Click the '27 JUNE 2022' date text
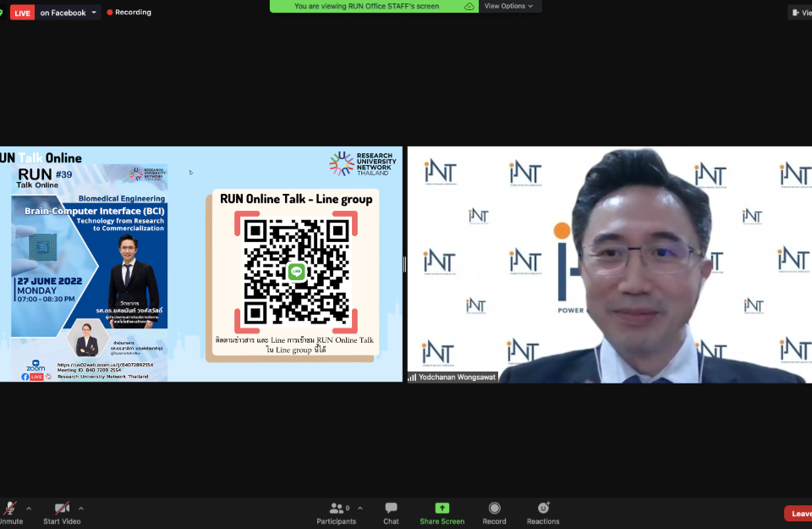Image resolution: width=812 pixels, height=529 pixels. (x=50, y=281)
